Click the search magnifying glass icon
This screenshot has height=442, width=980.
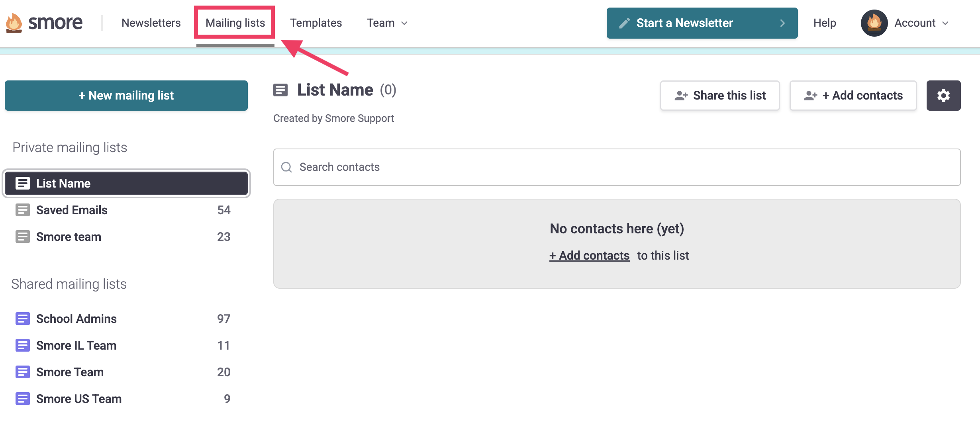click(x=286, y=167)
